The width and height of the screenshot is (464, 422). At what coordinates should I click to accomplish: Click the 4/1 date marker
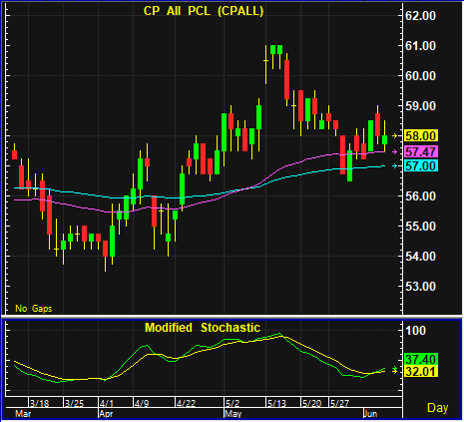pyautogui.click(x=107, y=403)
